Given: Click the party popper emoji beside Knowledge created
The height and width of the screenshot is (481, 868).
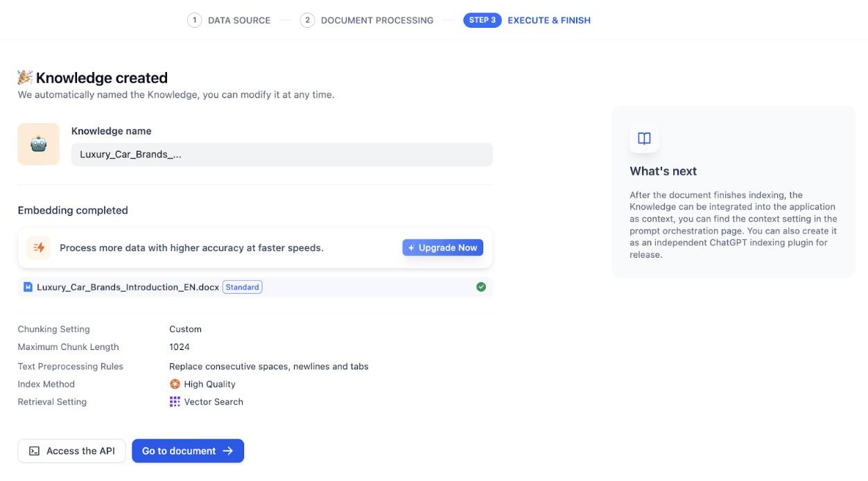Looking at the screenshot, I should point(25,76).
